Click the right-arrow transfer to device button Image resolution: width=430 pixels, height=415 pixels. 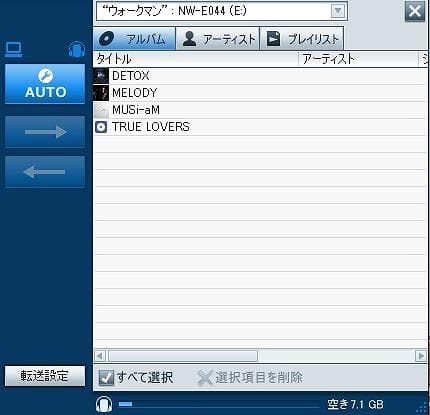pos(45,132)
